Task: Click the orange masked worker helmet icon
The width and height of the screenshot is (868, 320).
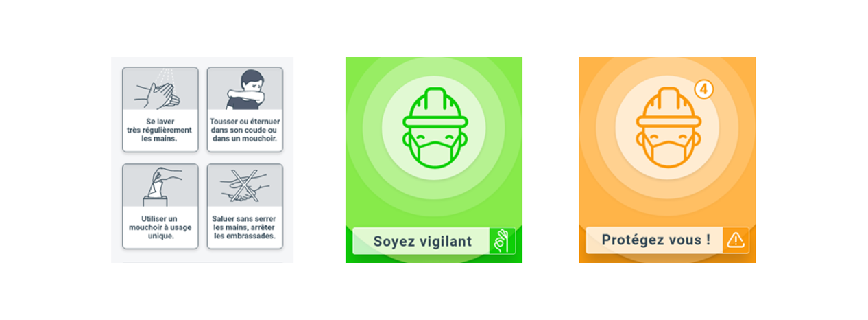Action: (x=668, y=128)
